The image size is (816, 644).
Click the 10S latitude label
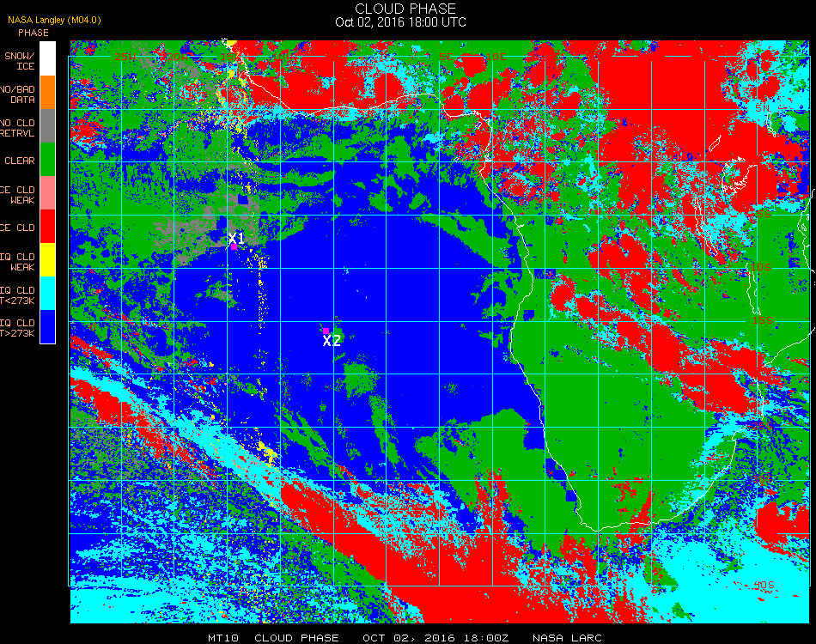(761, 267)
